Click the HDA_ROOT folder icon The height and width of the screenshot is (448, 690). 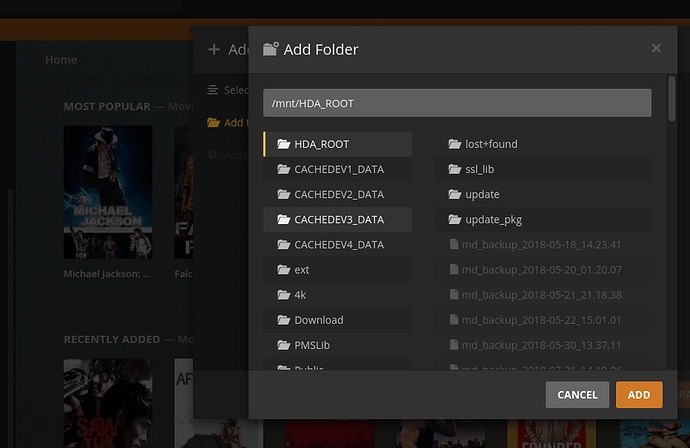(x=284, y=144)
